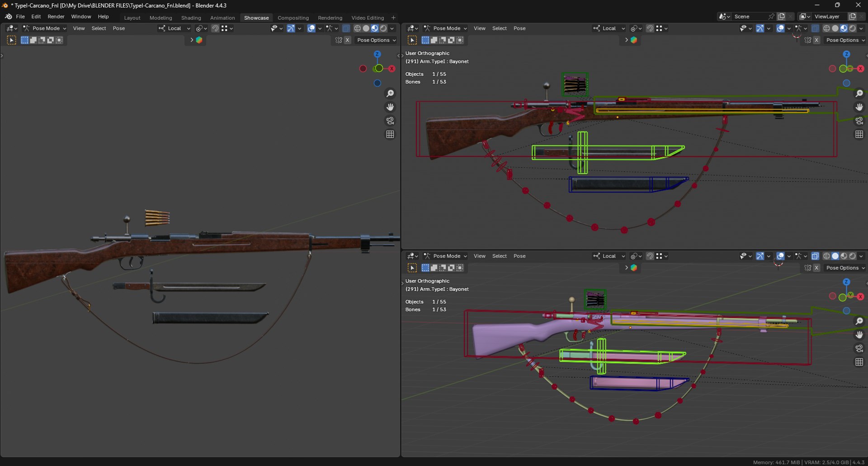Screen dimensions: 868x466
Task: Click the zoom magnifier in the left viewport
Action: click(x=390, y=94)
